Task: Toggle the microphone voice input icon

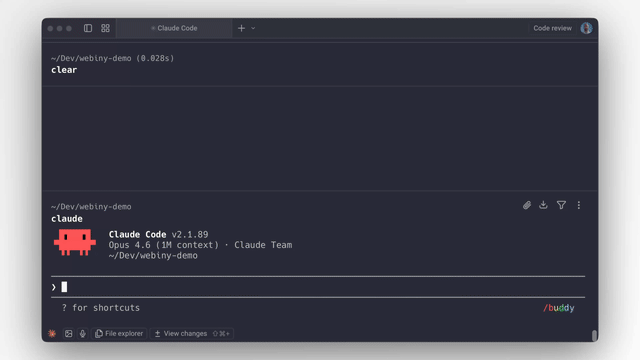Action: 82,333
